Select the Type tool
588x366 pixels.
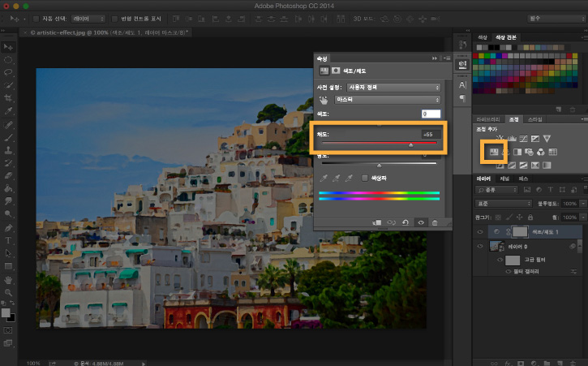point(8,241)
